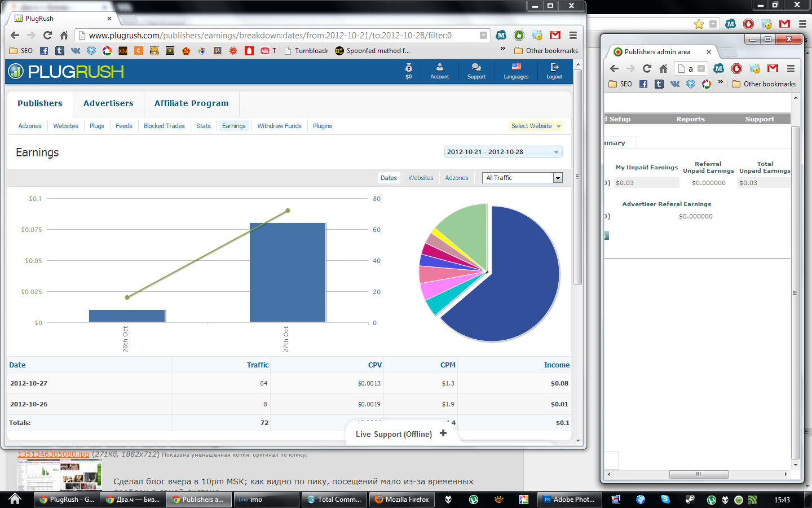The height and width of the screenshot is (508, 812).
Task: Open the image thumbnail below the browser
Action: coord(59,475)
